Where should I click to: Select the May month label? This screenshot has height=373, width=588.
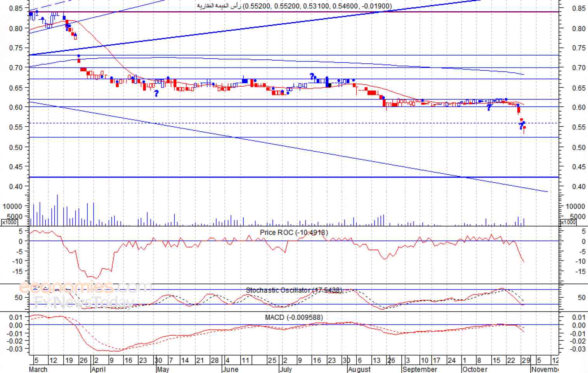pos(163,369)
